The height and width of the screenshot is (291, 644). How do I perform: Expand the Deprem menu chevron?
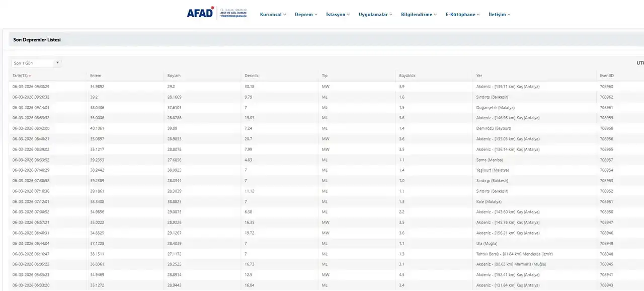pos(315,15)
